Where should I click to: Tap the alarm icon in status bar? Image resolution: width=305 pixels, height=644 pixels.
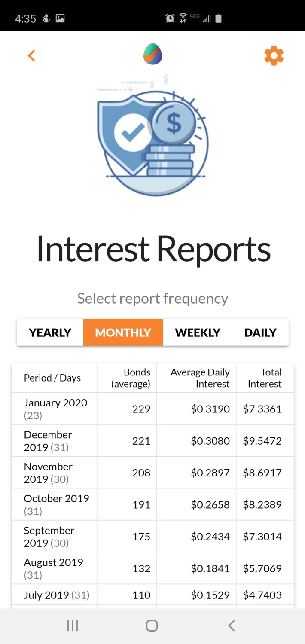coord(170,18)
